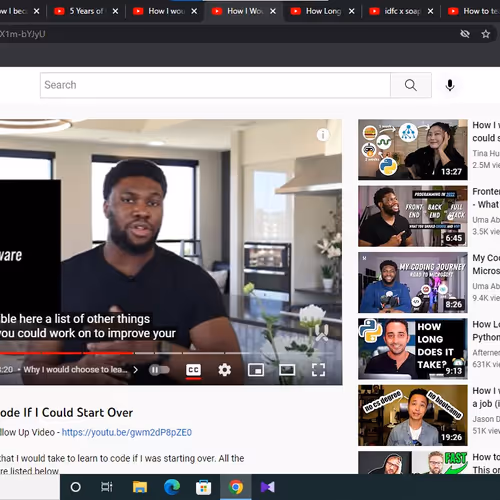500x500 pixels.
Task: Open the video info card icon
Action: tap(323, 135)
